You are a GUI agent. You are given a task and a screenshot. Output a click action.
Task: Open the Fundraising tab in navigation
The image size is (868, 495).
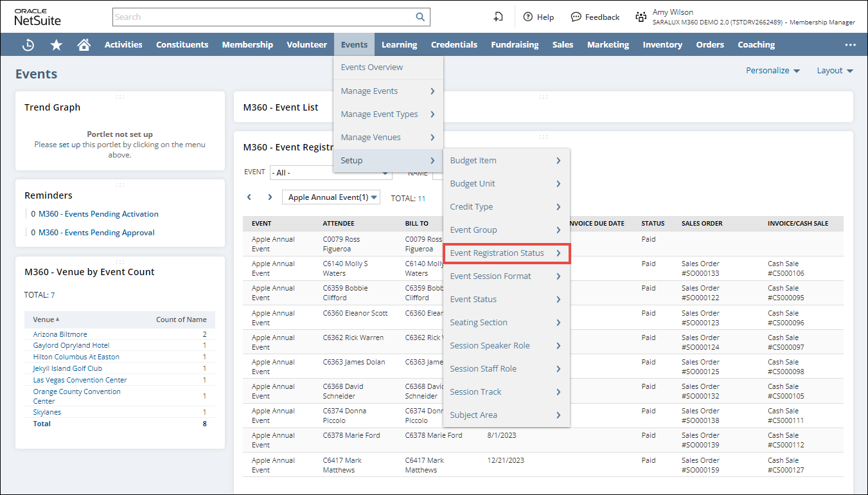(515, 45)
